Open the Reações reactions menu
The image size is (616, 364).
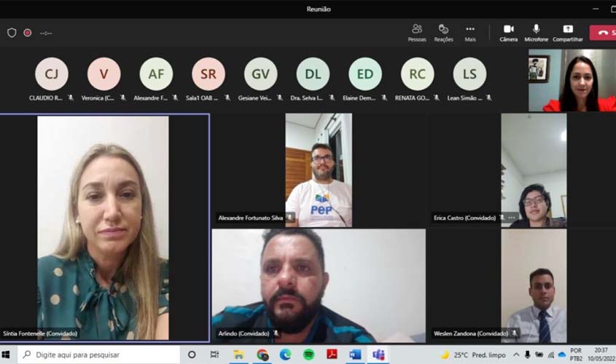point(443,32)
